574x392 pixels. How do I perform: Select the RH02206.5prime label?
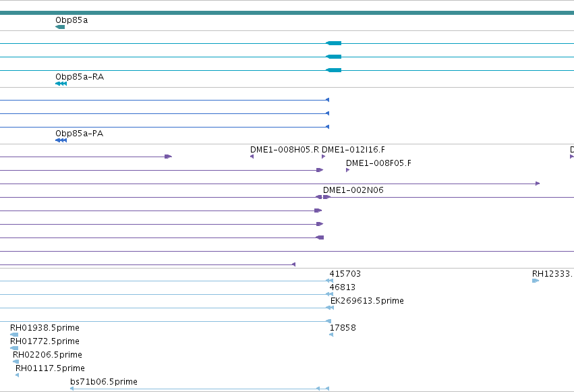pyautogui.click(x=47, y=355)
